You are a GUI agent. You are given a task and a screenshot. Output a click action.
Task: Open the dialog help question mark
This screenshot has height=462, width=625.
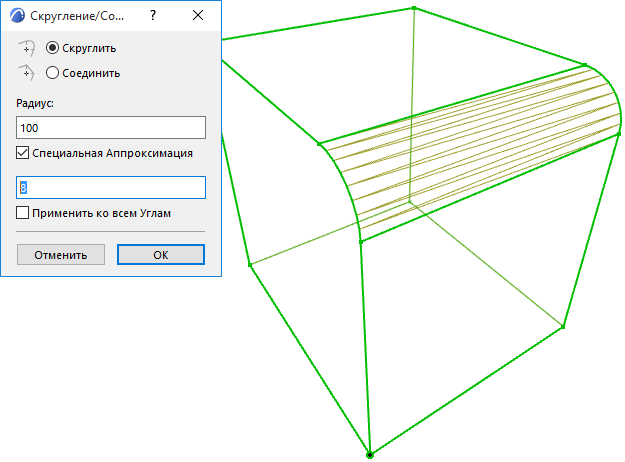click(153, 16)
